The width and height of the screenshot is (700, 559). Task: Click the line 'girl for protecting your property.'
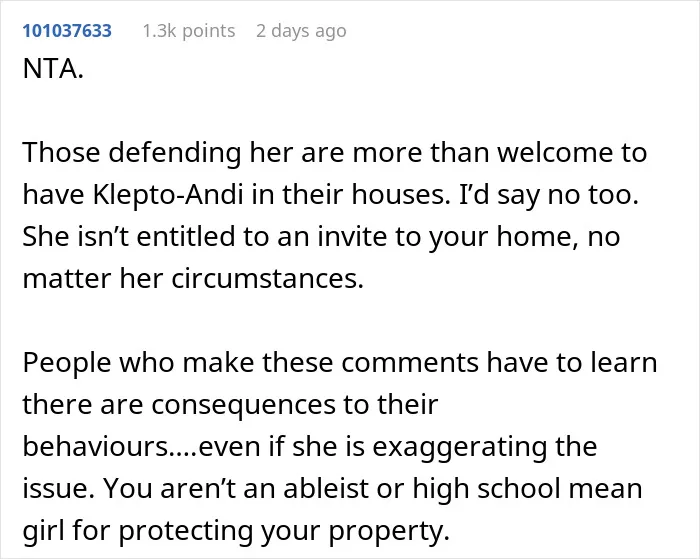(236, 530)
